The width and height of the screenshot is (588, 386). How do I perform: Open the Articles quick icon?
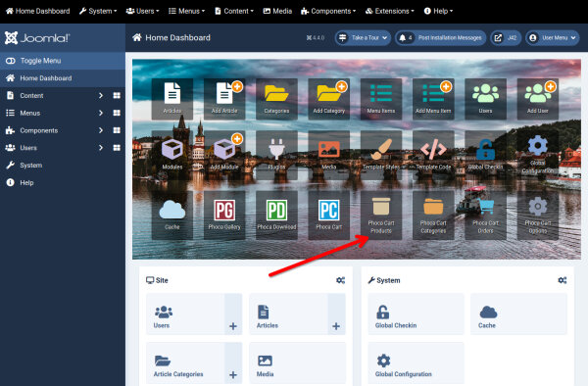pyautogui.click(x=172, y=99)
